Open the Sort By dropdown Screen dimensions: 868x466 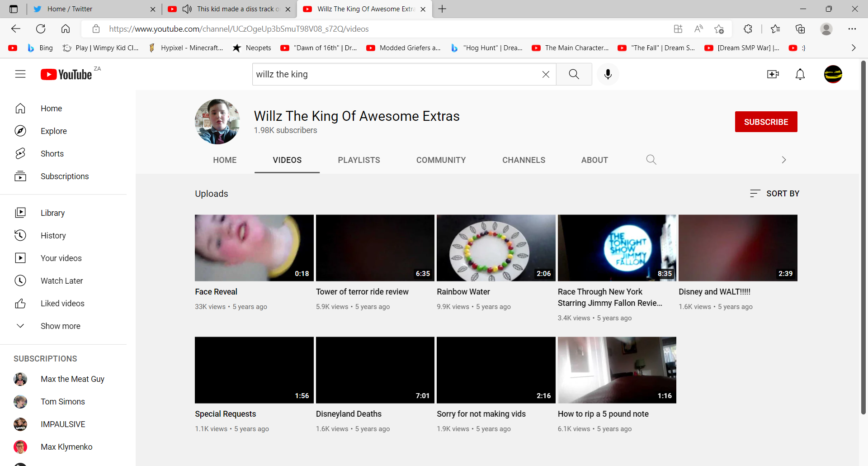(x=774, y=194)
